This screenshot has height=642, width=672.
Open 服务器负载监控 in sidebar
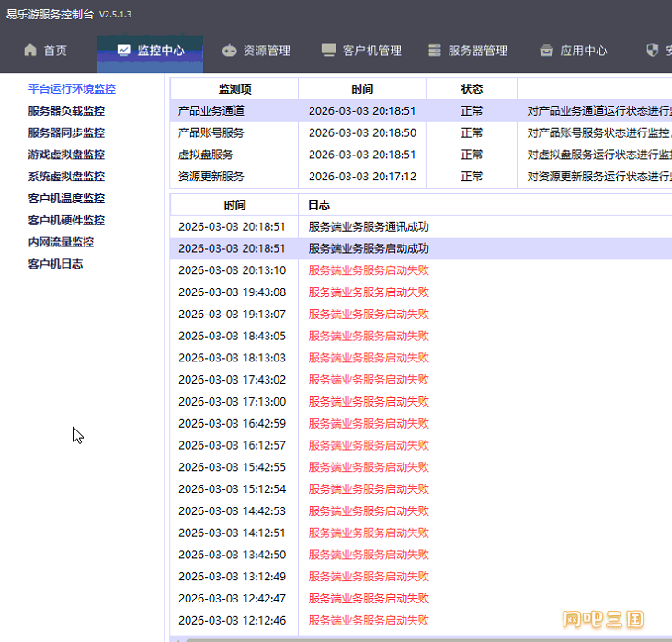[x=66, y=111]
